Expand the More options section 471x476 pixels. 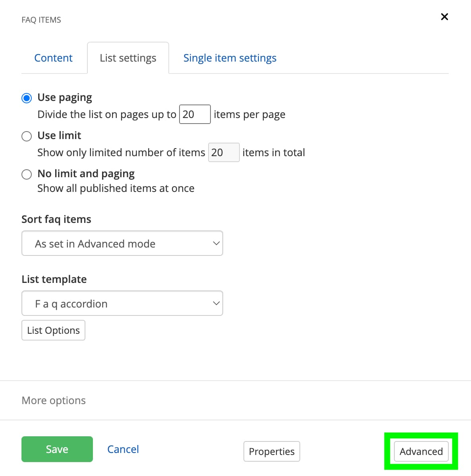pyautogui.click(x=53, y=401)
